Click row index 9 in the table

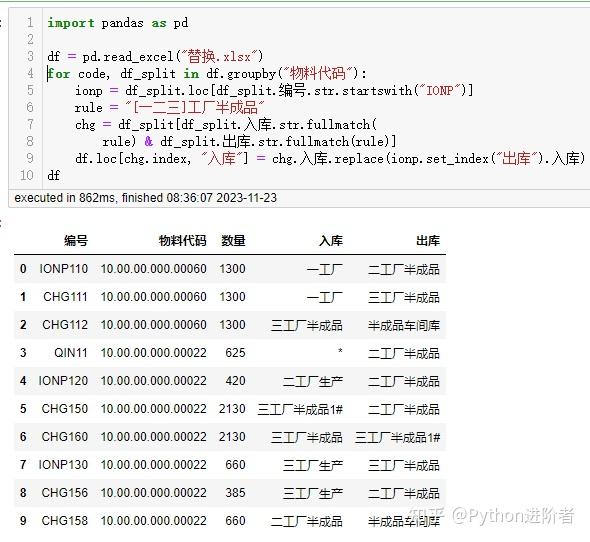tap(23, 521)
